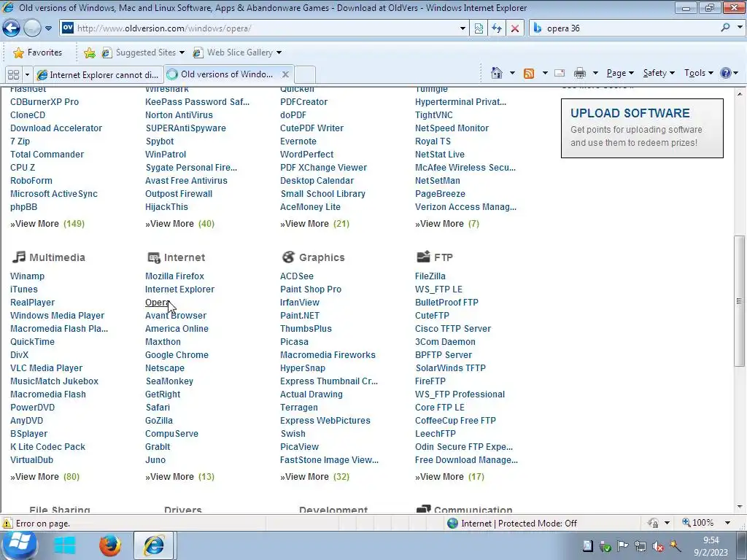Screen dimensions: 747x560
Task: Stop loading with the red X icon
Action: [x=514, y=28]
